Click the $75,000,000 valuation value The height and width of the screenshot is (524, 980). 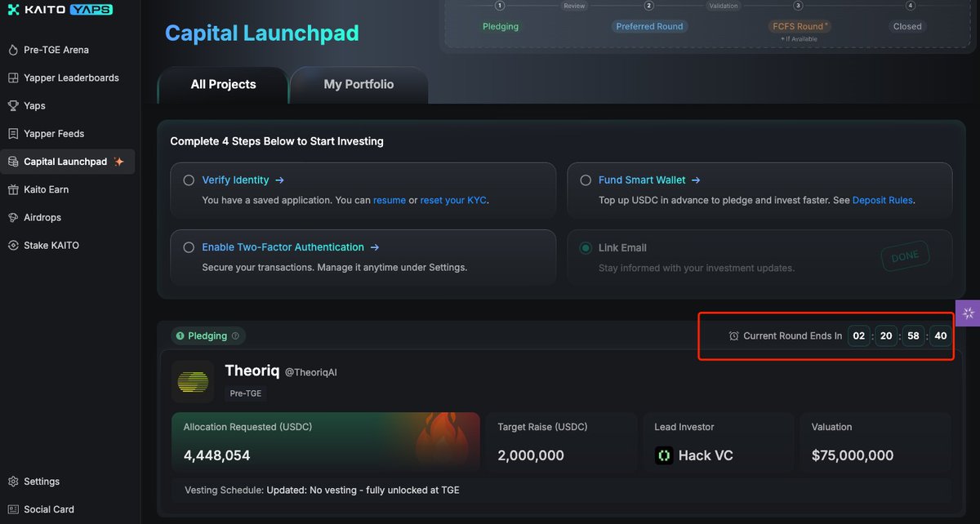click(x=853, y=455)
